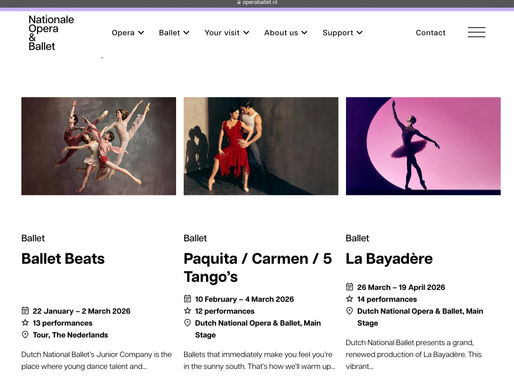Open the La Bayadère title link

tap(389, 259)
